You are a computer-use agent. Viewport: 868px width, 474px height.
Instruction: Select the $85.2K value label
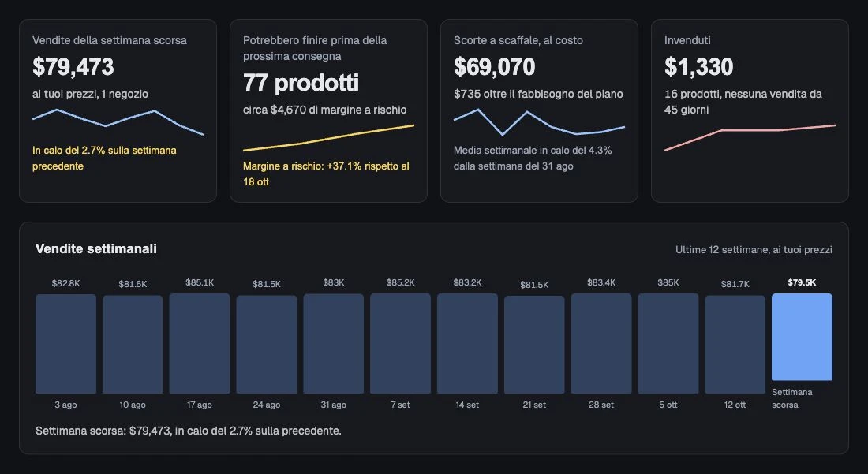[x=401, y=282]
